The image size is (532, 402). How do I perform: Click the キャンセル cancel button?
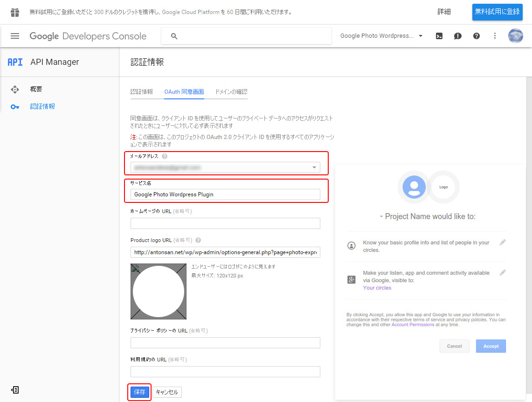[167, 392]
